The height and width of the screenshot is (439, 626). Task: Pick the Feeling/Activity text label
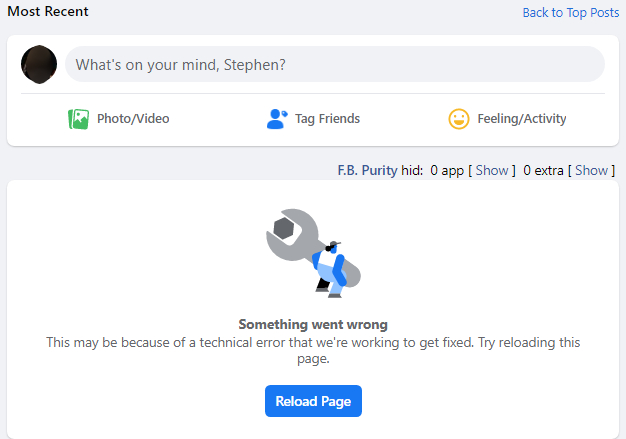tap(522, 119)
